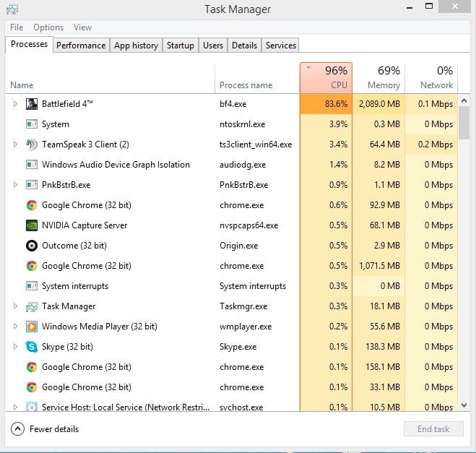Switch to the App history tab
This screenshot has width=476, height=453.
point(136,46)
